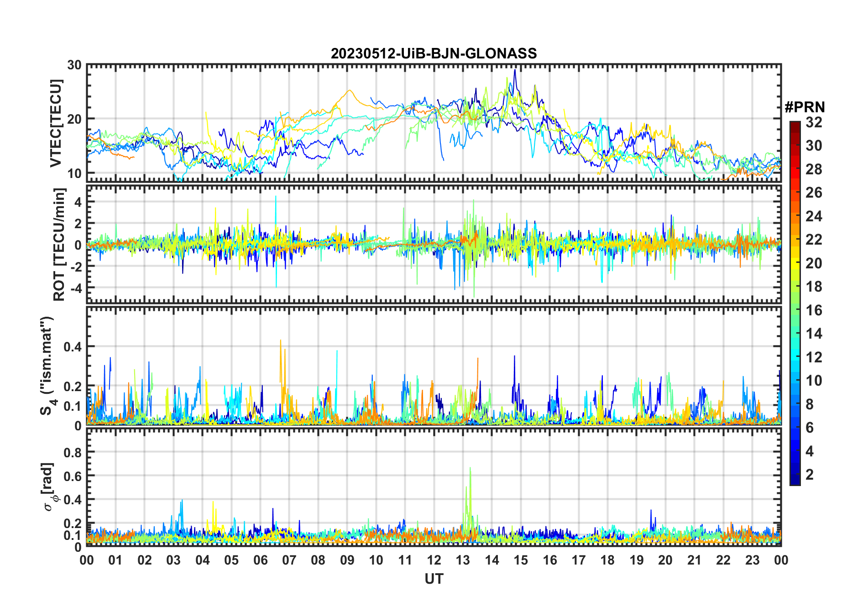Click the ROT axis tick label -4
This screenshot has width=868, height=607.
point(77,288)
